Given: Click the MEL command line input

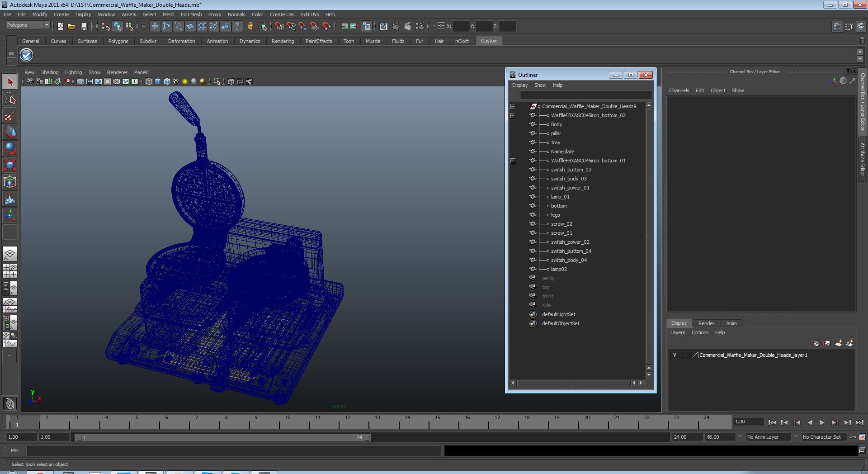Looking at the screenshot, I should (x=234, y=450).
